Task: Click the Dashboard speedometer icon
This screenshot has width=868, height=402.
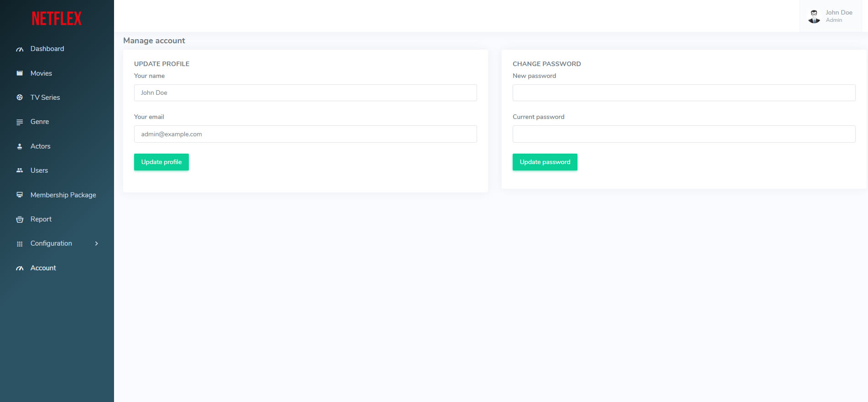Action: click(x=20, y=49)
